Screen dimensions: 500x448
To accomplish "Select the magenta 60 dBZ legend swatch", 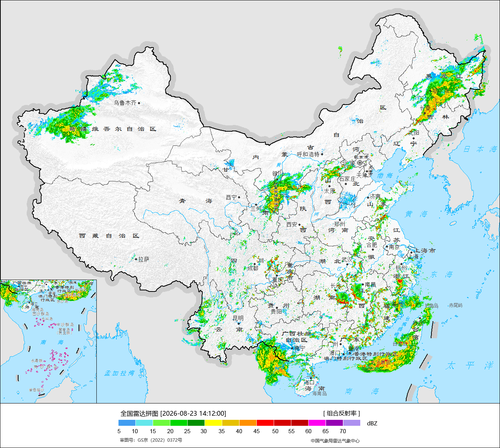I will tap(317, 423).
